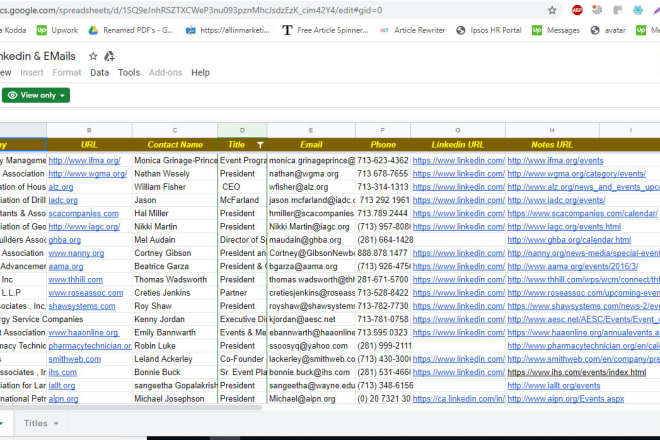This screenshot has height=440, width=660.
Task: Click the filter icon in Title header
Action: click(260, 145)
